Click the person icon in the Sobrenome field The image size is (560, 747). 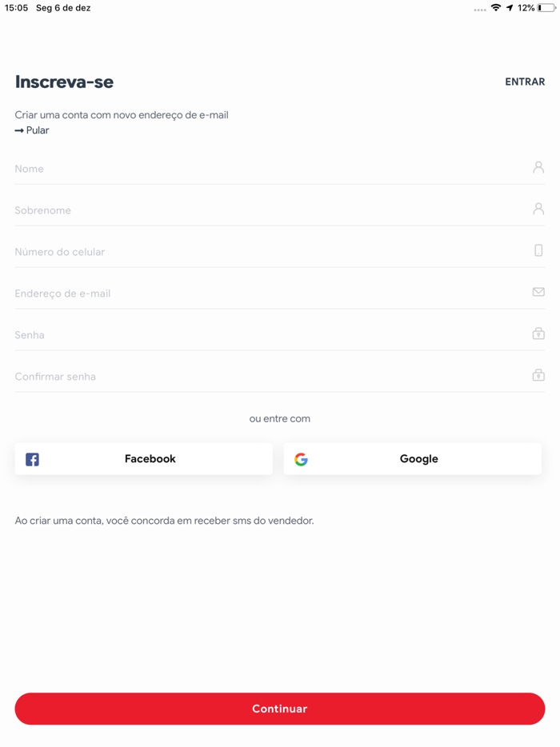[538, 209]
